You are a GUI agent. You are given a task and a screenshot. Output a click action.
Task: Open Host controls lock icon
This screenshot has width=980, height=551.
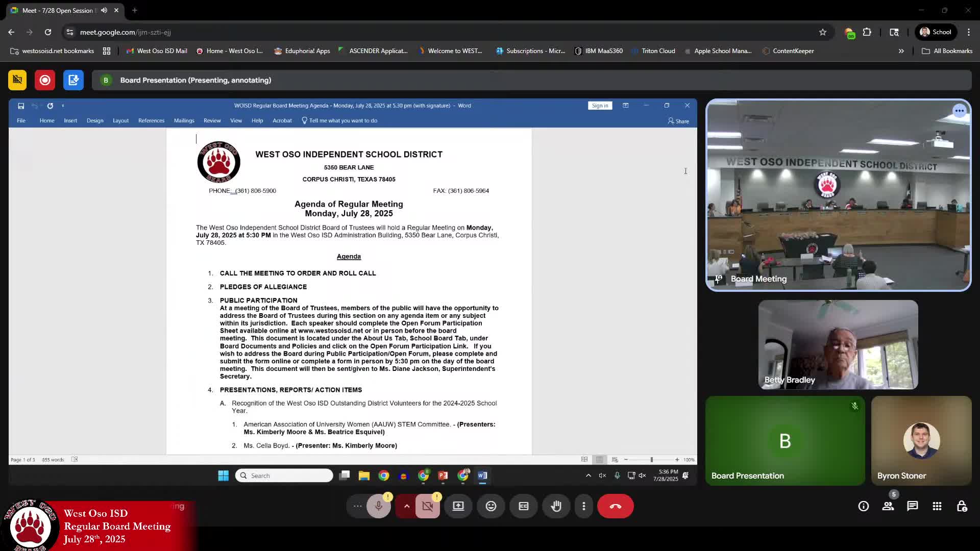click(x=962, y=506)
